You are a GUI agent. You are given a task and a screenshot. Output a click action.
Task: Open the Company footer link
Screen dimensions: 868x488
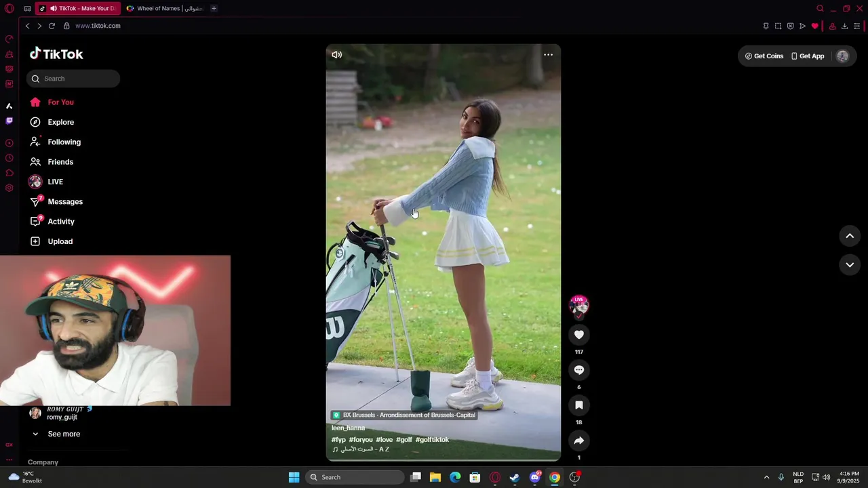(43, 462)
